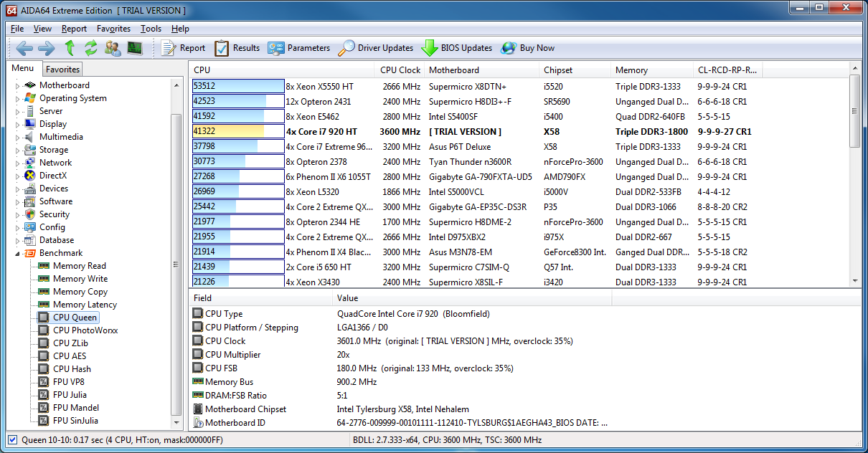This screenshot has height=453, width=868.
Task: Click the 53512 score bar for Xeon X5550
Action: [238, 86]
